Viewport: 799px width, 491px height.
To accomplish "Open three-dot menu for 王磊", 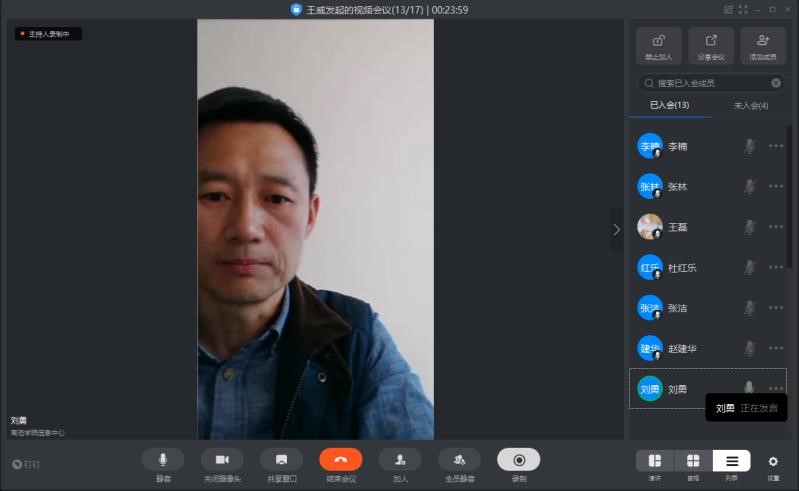I will tap(776, 227).
